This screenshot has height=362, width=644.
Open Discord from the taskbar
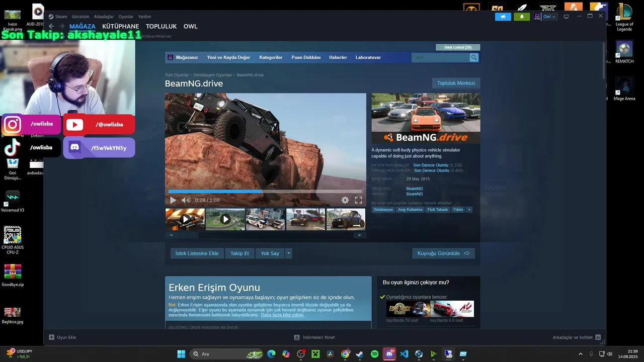tap(389, 354)
